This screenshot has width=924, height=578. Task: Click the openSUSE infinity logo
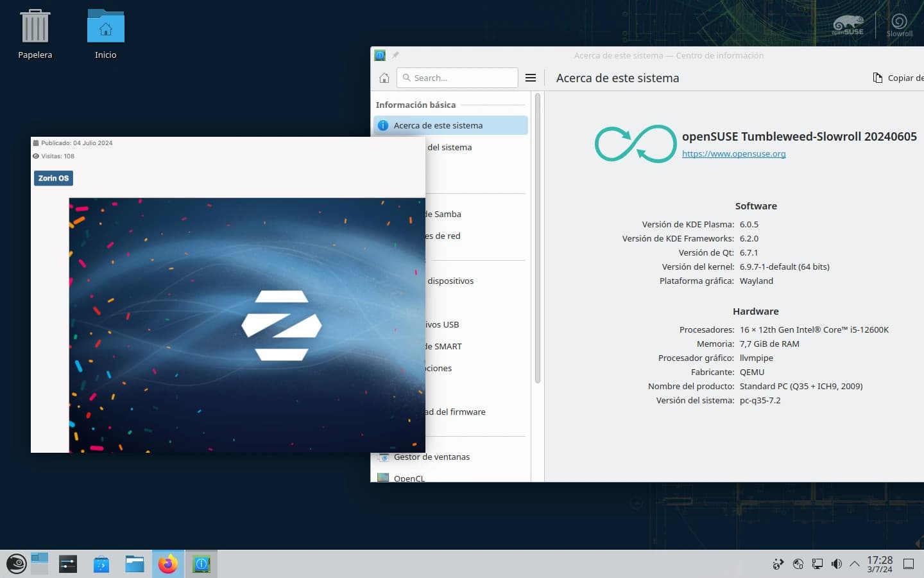coord(635,144)
